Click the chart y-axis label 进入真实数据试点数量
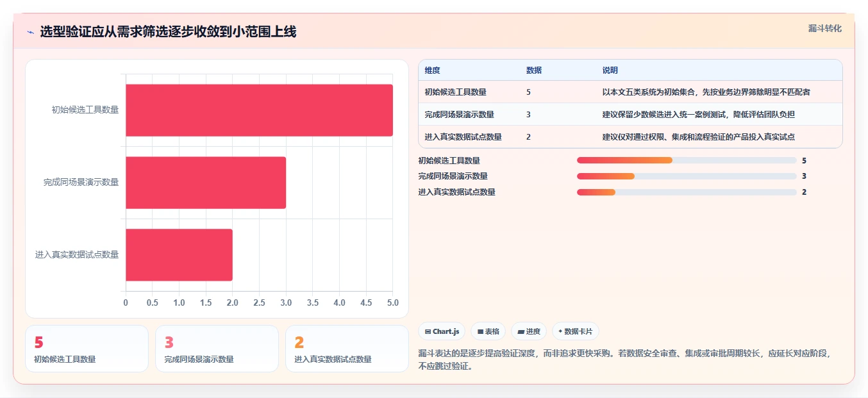868x398 pixels. point(77,255)
